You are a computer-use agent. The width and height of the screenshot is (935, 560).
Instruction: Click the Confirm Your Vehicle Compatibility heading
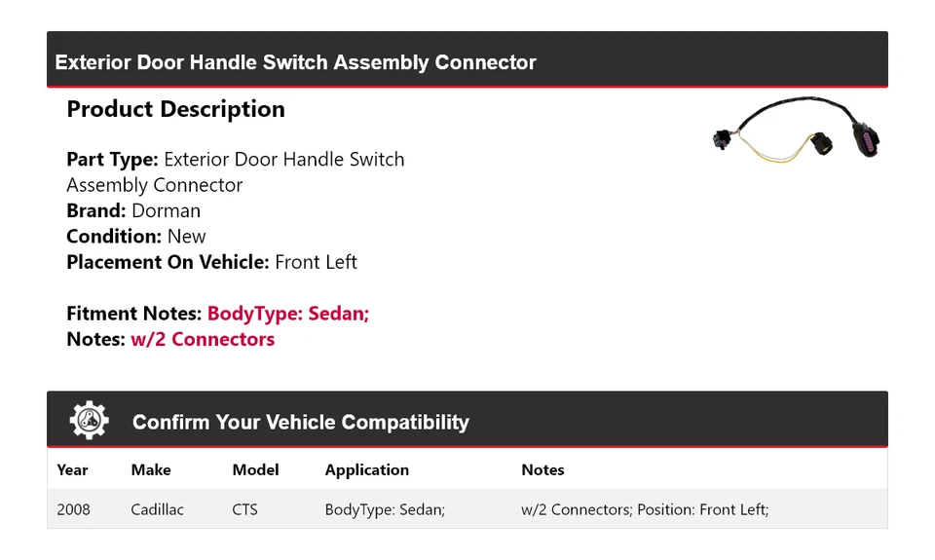[301, 423]
